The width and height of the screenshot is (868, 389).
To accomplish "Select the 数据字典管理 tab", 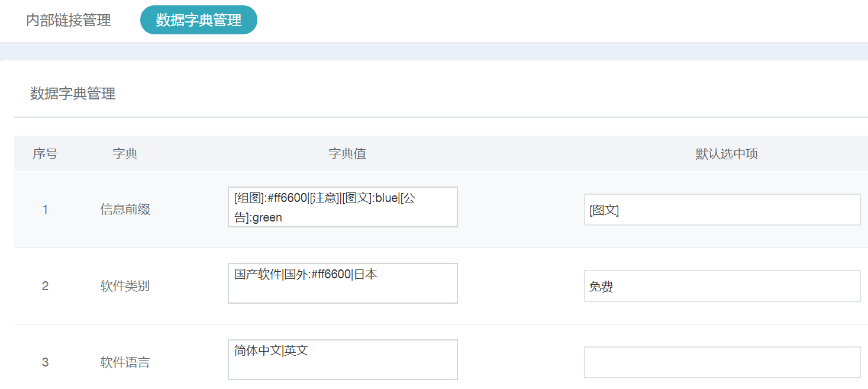I will pyautogui.click(x=198, y=20).
